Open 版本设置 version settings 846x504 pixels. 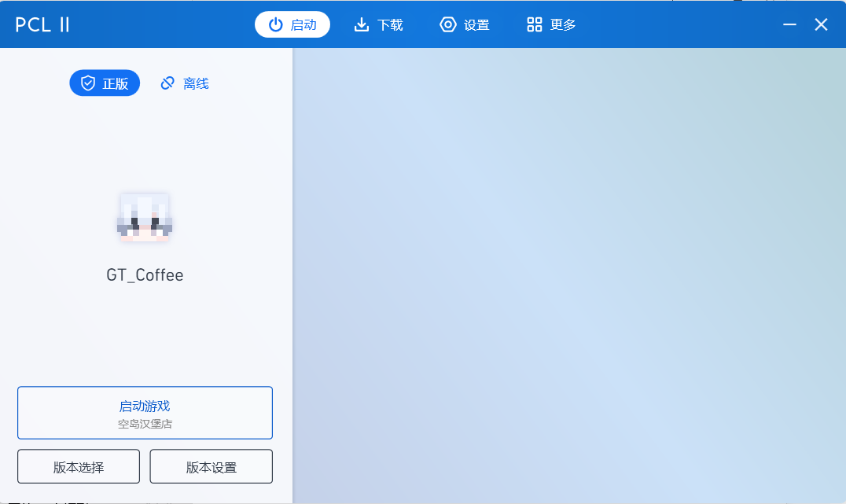211,467
